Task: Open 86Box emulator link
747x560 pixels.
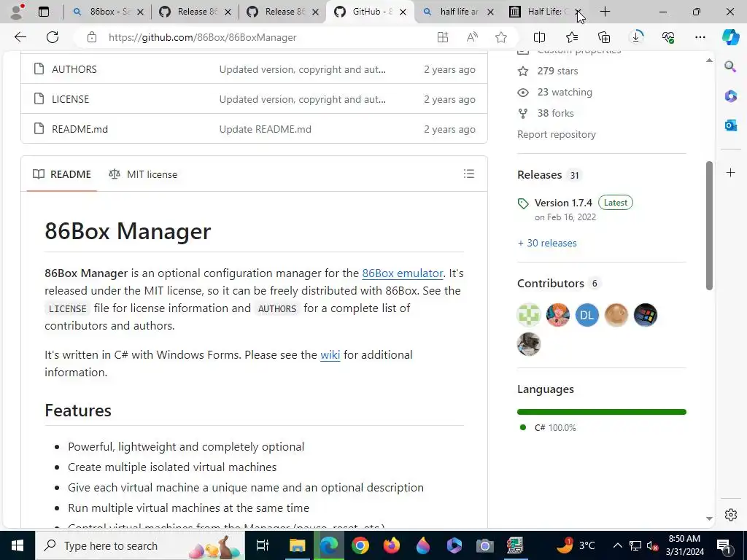Action: (x=403, y=273)
